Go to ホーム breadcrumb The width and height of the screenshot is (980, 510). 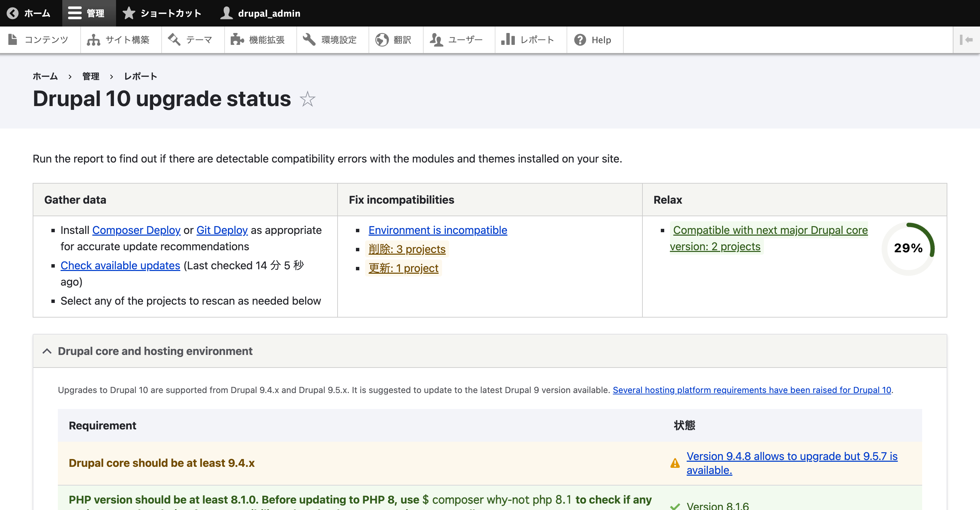[x=45, y=76]
